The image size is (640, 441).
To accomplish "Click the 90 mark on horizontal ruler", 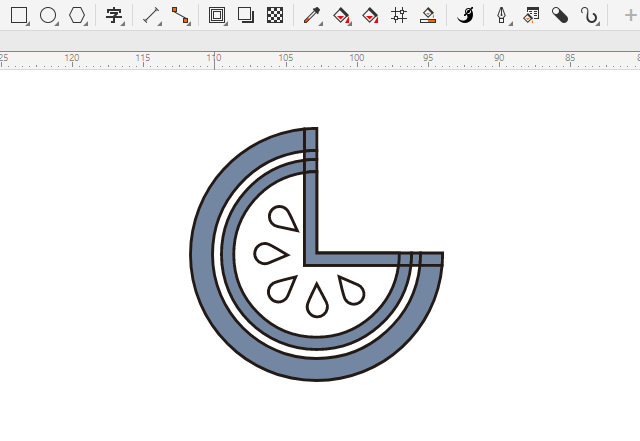I will pos(499,58).
